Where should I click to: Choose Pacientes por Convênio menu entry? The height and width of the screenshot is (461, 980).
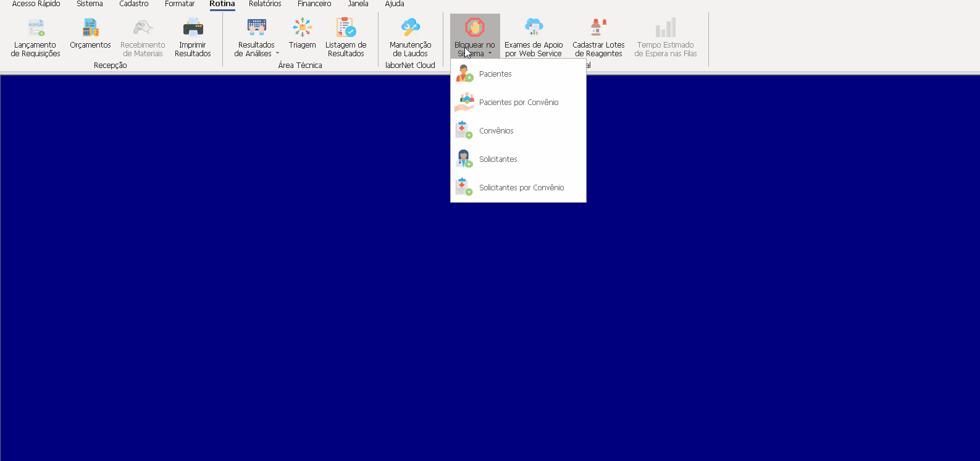point(518,103)
